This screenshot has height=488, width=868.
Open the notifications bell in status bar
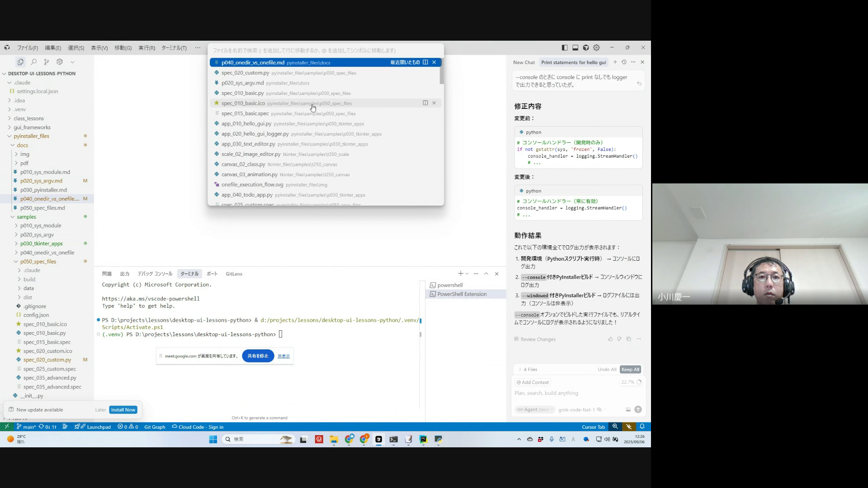642,427
